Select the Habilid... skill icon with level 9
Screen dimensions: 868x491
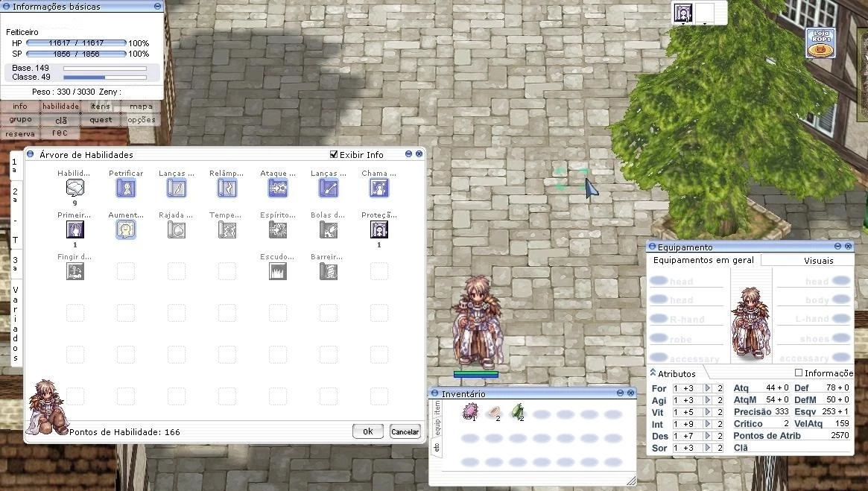coord(75,189)
